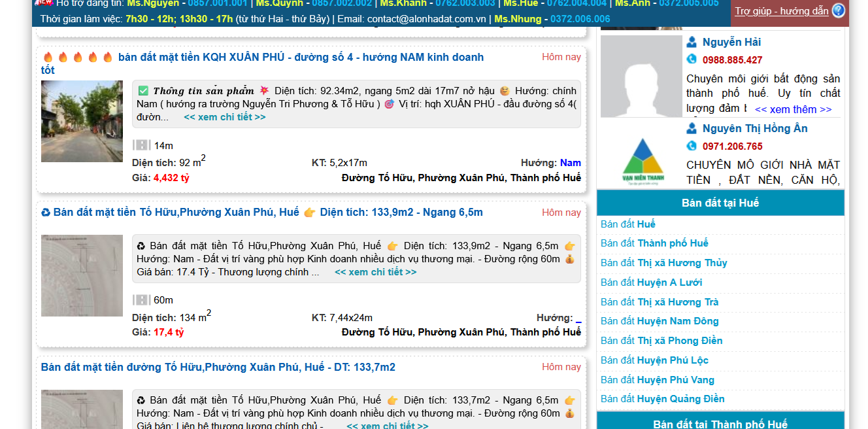This screenshot has height=429, width=868.
Task: Open Trợ giúp - hướng dẫn help link
Action: tap(781, 11)
